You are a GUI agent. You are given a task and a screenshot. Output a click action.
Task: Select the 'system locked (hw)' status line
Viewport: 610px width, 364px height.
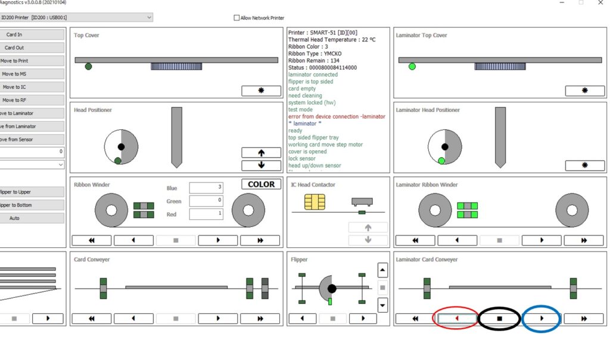point(312,102)
